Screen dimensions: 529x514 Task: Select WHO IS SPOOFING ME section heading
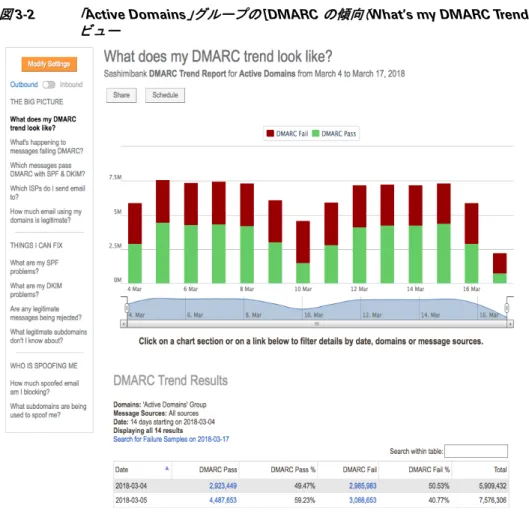point(44,366)
